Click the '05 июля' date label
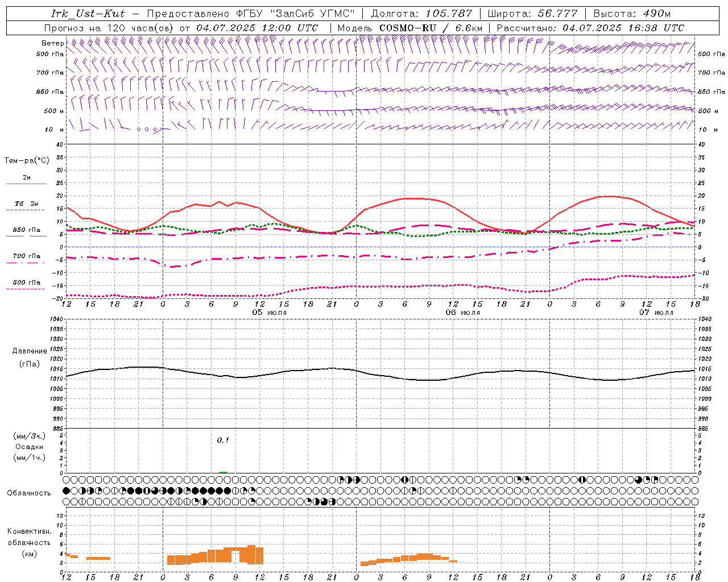 pyautogui.click(x=270, y=313)
